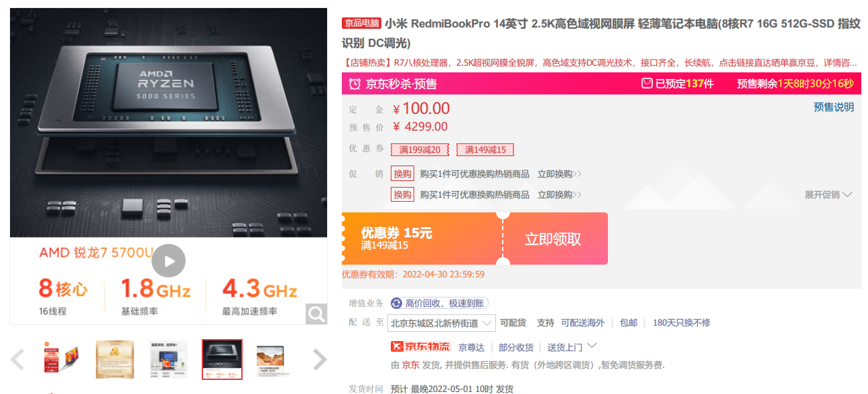
Task: Click the 京东物流 logo
Action: [x=420, y=346]
